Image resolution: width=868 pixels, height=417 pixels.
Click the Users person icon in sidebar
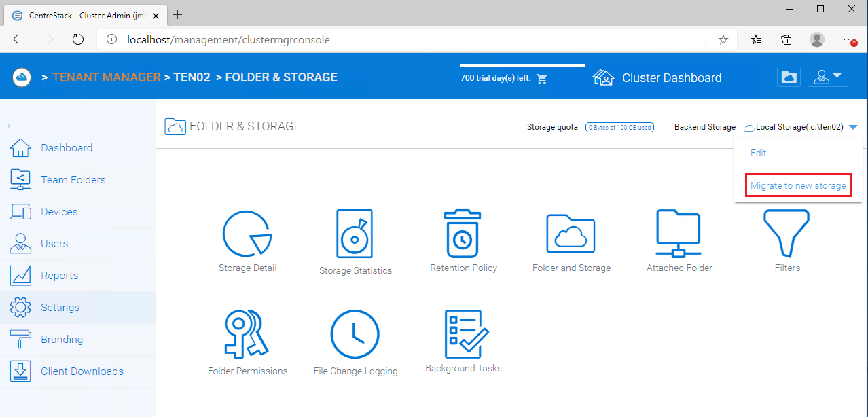click(x=21, y=243)
